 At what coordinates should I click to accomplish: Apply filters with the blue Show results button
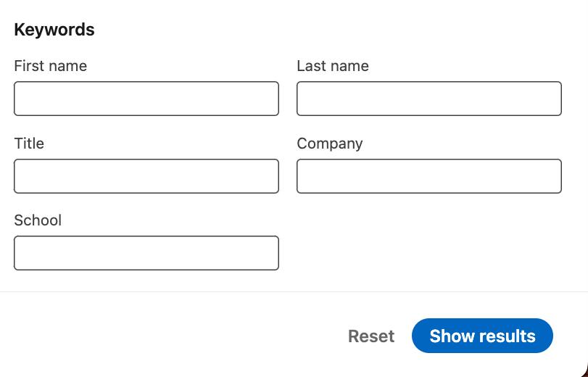coord(482,336)
